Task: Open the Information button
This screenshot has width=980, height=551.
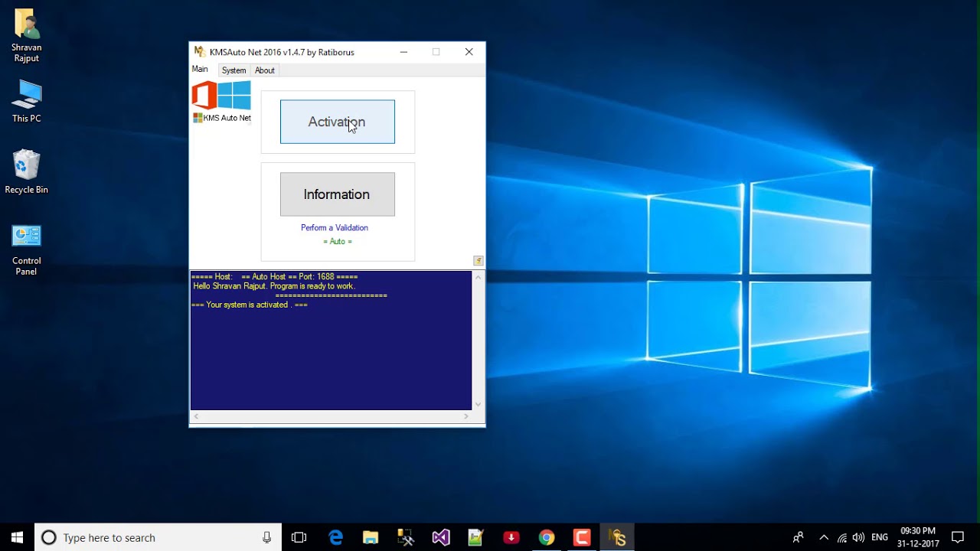Action: point(338,194)
